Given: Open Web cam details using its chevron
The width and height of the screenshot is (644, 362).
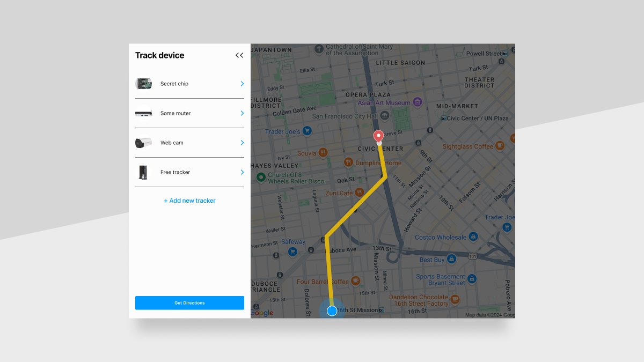Looking at the screenshot, I should tap(241, 143).
